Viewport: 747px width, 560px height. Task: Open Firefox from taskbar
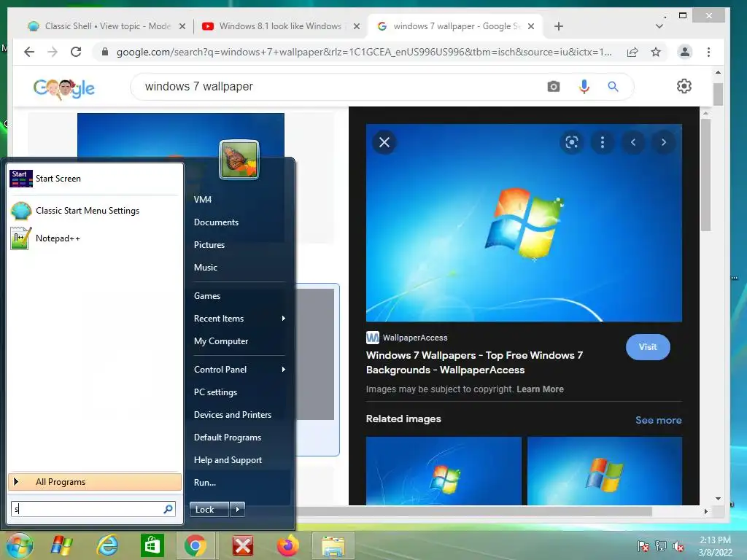[288, 545]
